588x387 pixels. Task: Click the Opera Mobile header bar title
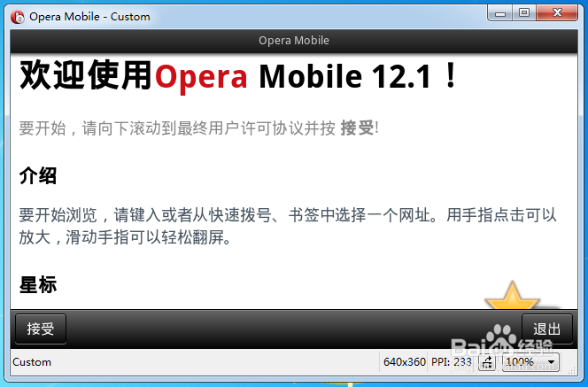coord(294,40)
